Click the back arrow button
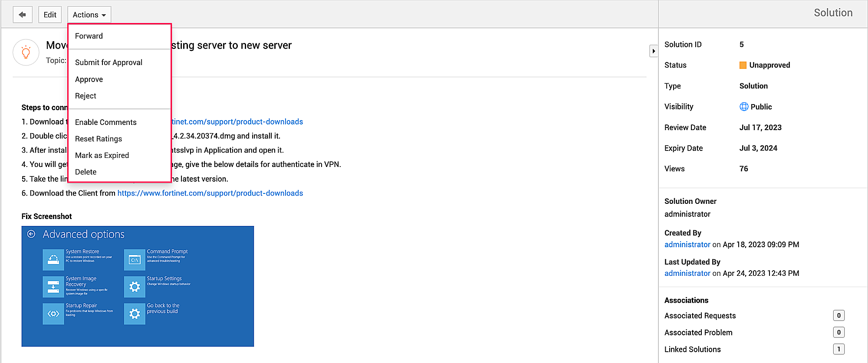The height and width of the screenshot is (363, 868). point(23,15)
